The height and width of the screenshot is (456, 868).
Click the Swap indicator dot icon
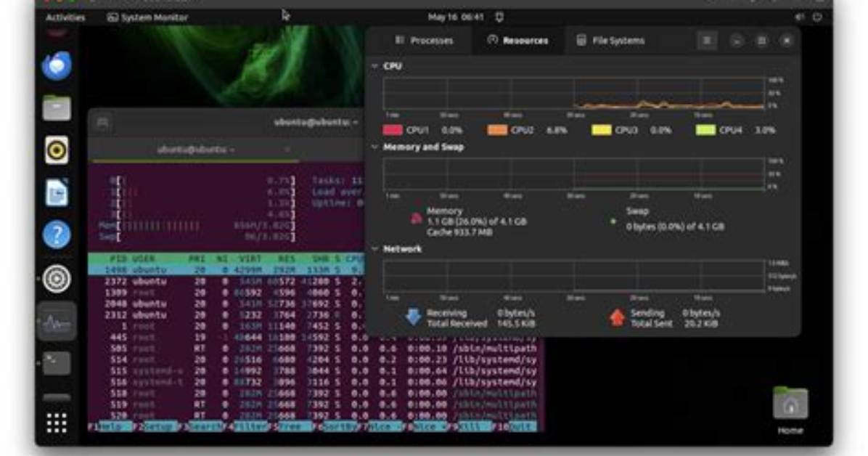613,221
